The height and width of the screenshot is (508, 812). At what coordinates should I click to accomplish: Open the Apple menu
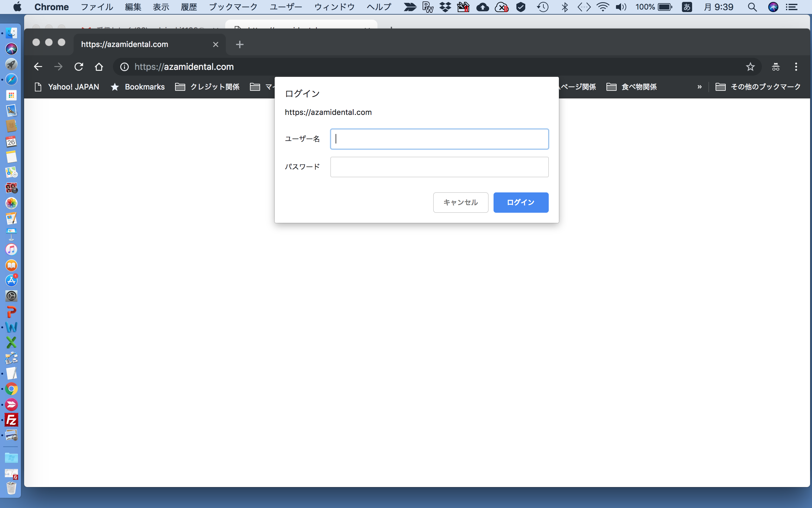[x=17, y=7]
